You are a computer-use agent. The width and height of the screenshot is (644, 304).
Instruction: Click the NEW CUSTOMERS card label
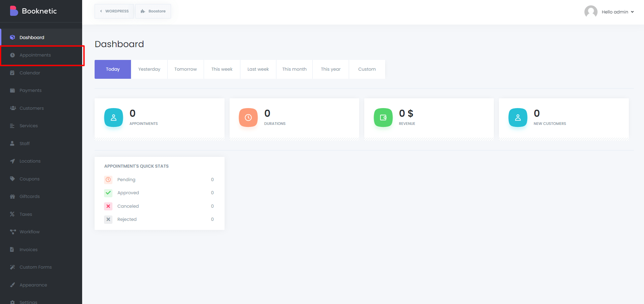tap(550, 124)
